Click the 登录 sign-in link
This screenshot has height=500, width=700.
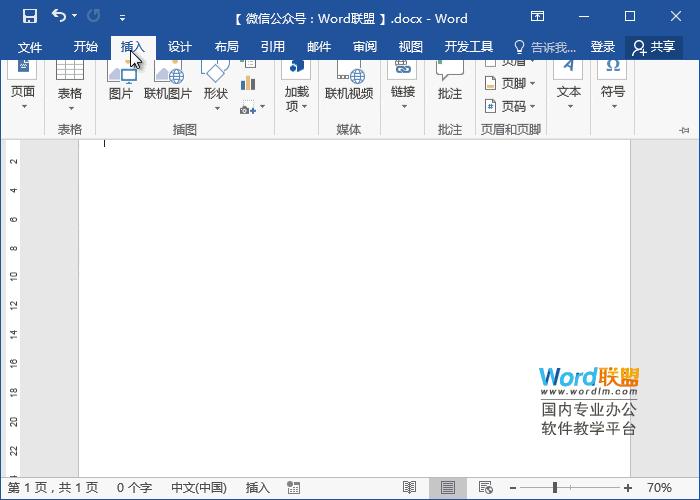point(602,47)
